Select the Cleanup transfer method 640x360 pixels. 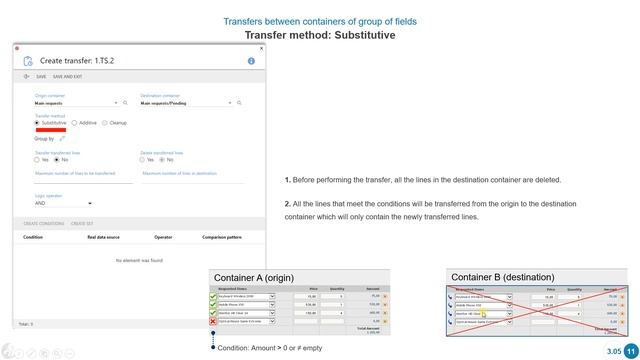point(105,123)
